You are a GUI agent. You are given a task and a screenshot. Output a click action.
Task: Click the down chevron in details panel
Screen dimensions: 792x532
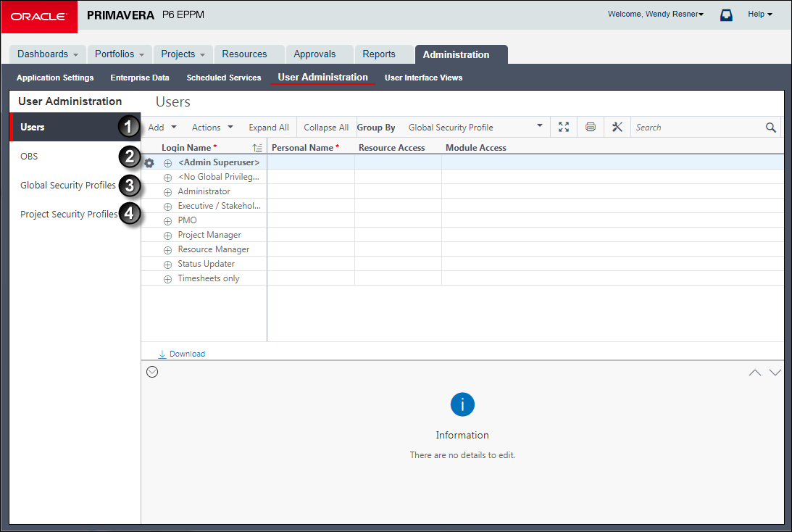[x=775, y=373]
